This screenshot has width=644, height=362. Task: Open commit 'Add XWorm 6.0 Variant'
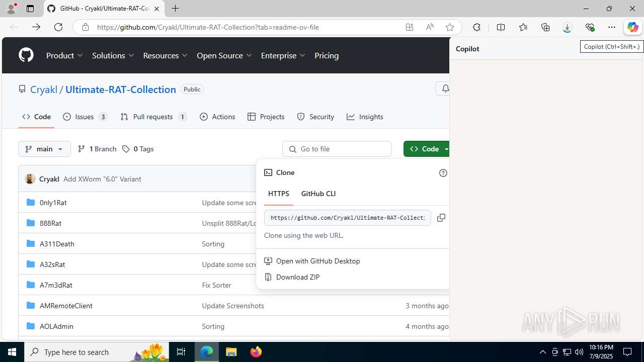pos(102,179)
